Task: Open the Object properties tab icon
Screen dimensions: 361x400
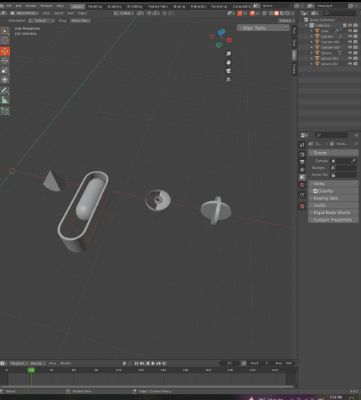Action: (302, 195)
